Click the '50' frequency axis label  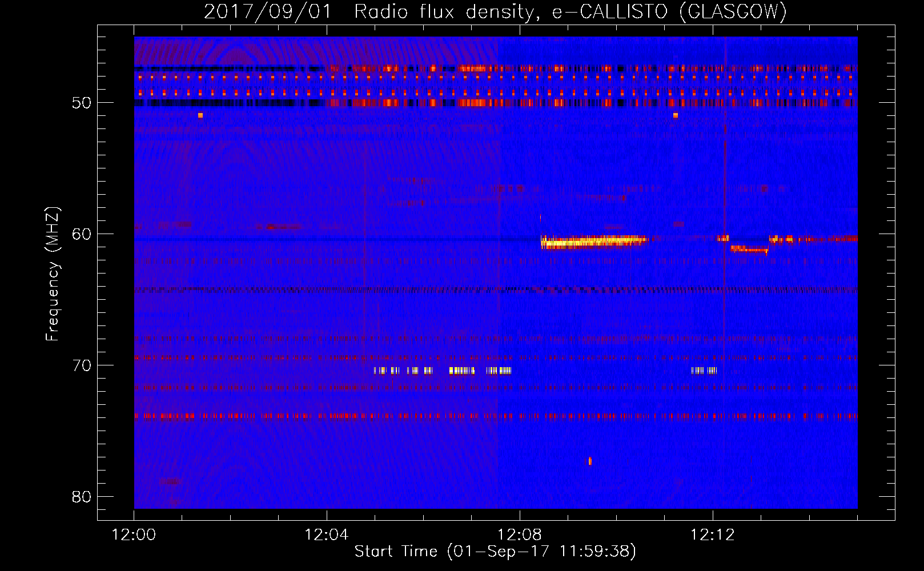pyautogui.click(x=82, y=103)
